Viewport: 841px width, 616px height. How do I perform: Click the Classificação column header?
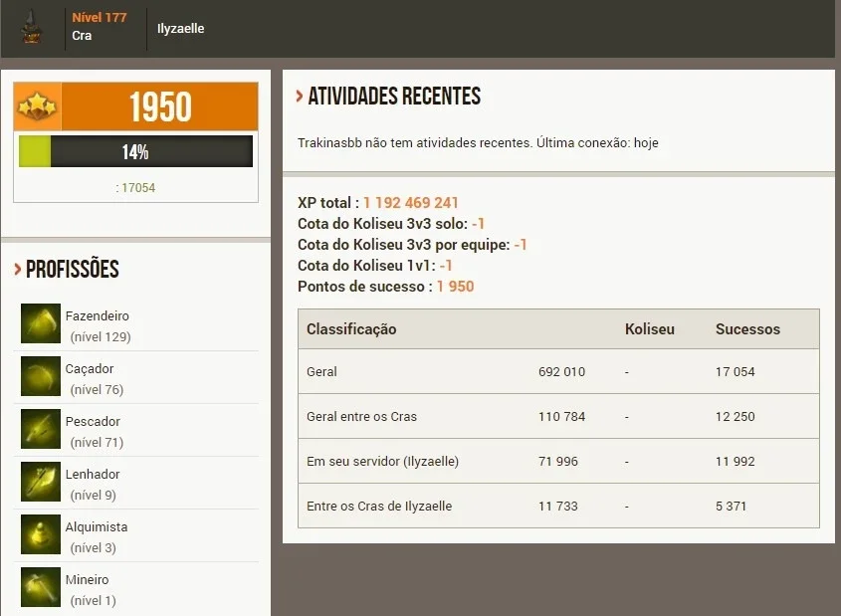pos(351,329)
